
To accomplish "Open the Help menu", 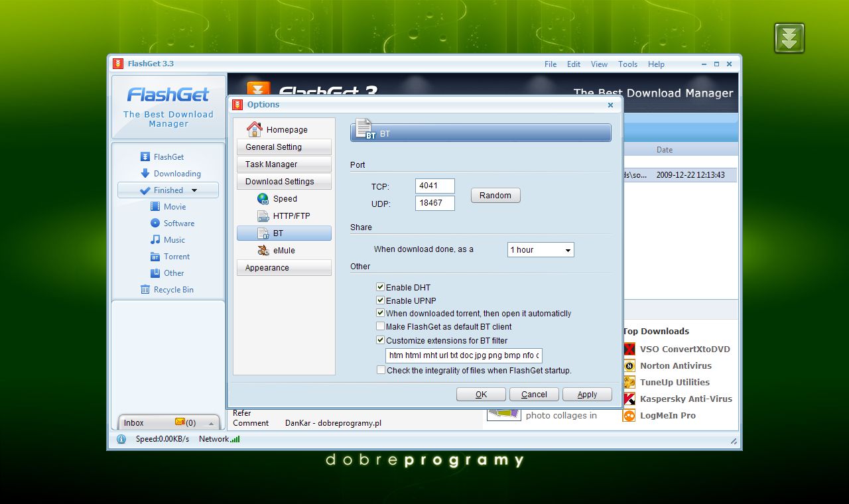I will (x=656, y=64).
